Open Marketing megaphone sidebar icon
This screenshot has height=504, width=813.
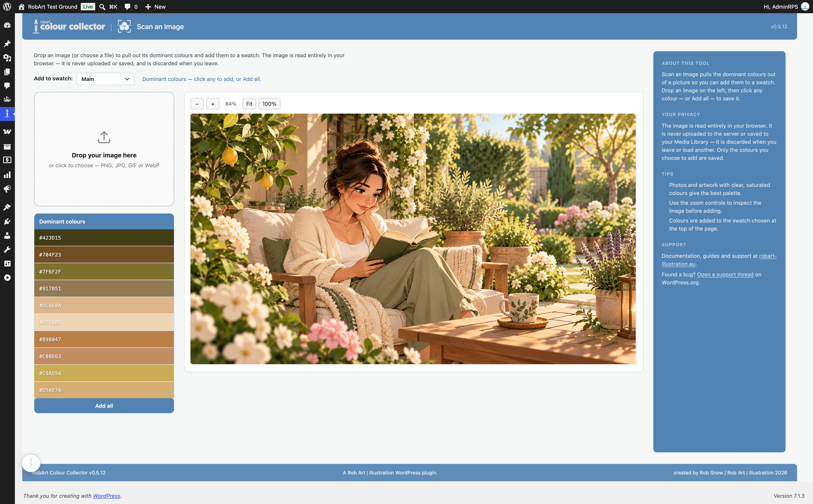click(7, 189)
